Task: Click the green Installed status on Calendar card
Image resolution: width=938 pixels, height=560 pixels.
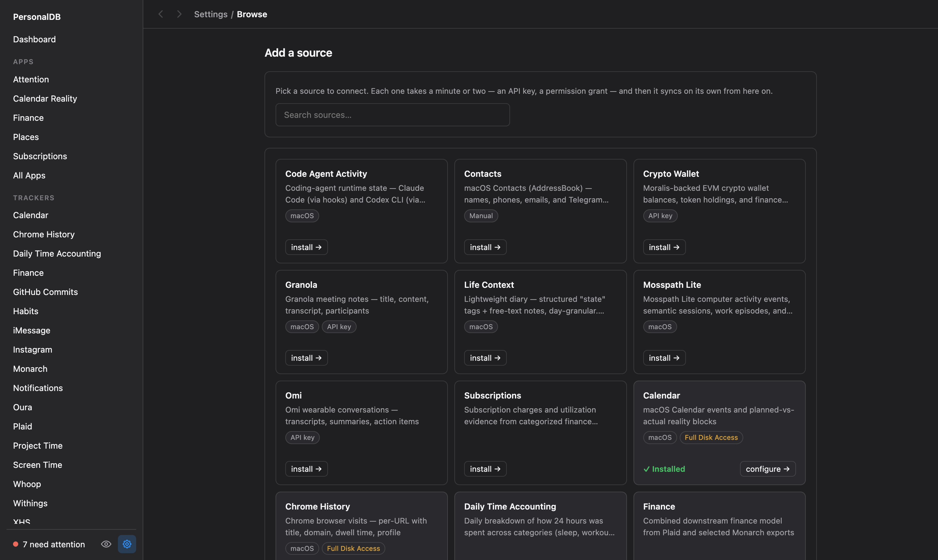Action: (664, 469)
